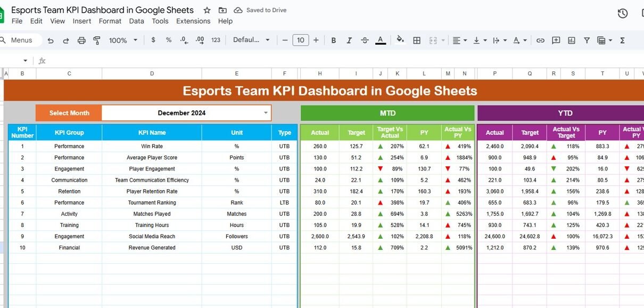
Task: Activate the Paint format roller
Action: pos(97,40)
